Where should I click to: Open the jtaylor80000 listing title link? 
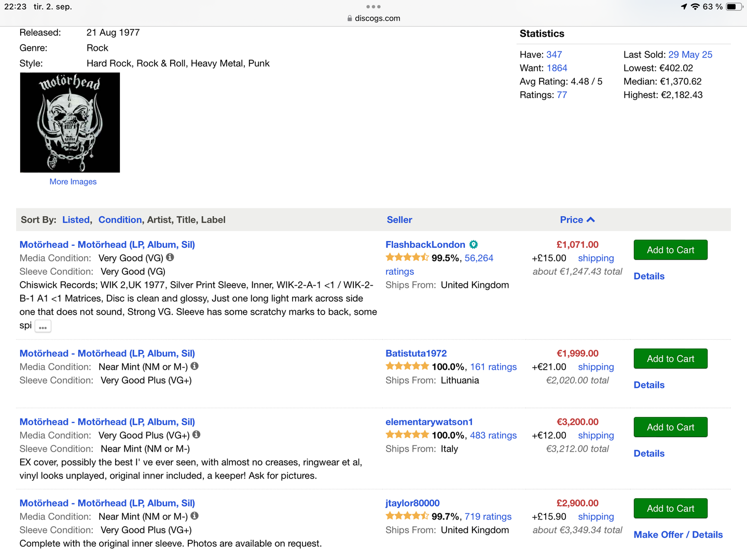[x=107, y=503]
